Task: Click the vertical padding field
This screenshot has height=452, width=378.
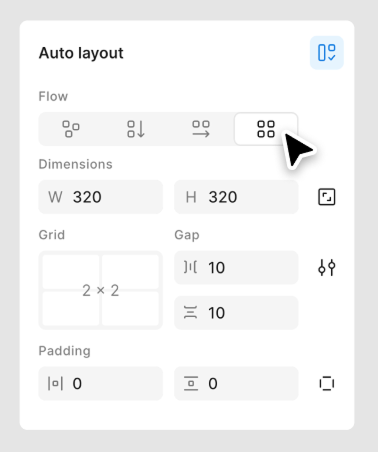Action: click(236, 384)
